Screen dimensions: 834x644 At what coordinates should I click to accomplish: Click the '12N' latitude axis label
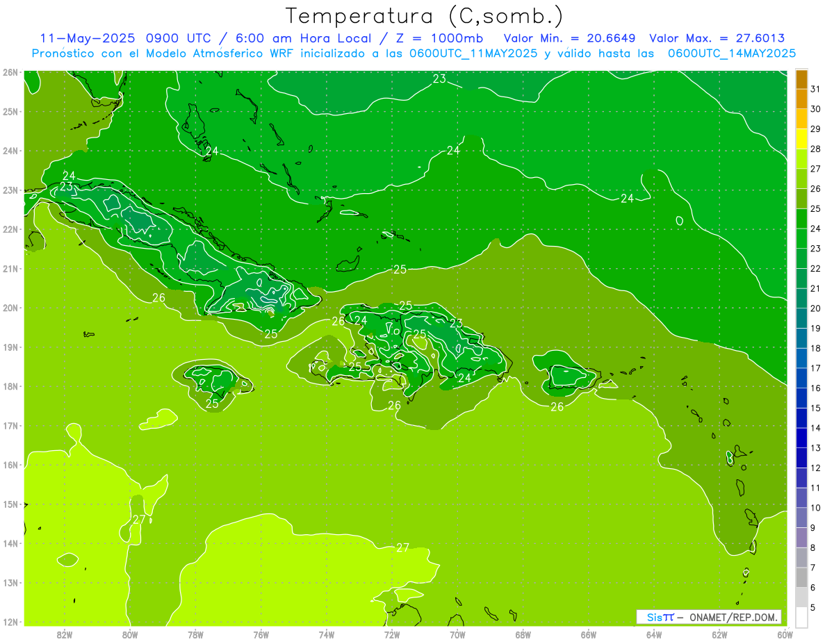coord(10,622)
